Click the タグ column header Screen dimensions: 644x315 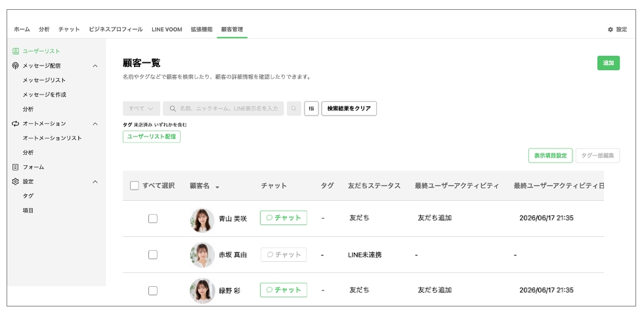click(328, 186)
